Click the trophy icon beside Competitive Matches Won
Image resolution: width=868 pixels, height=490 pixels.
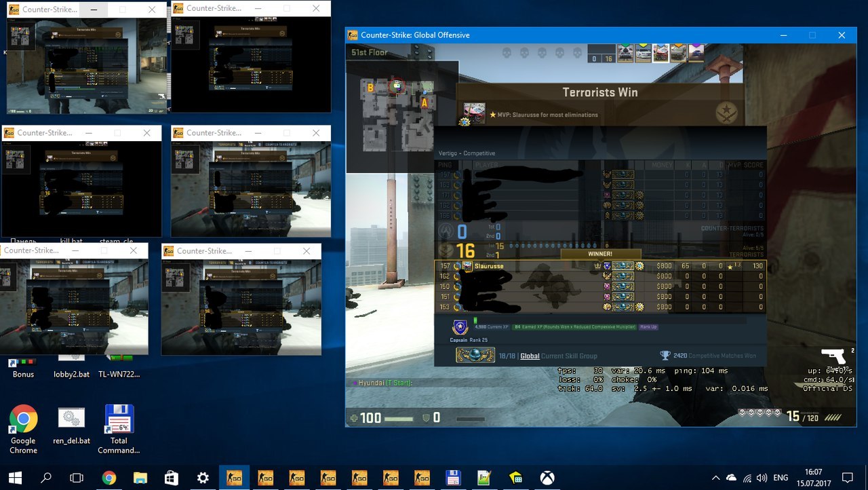click(x=665, y=355)
